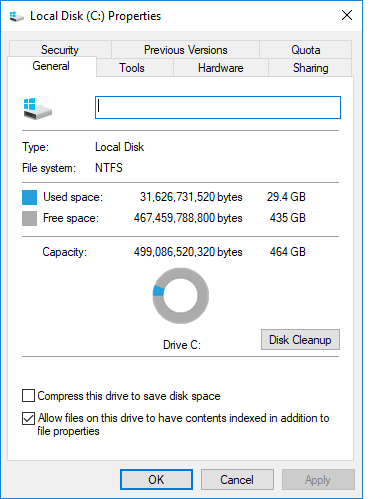392x499 pixels.
Task: Switch to the Security tab
Action: [x=60, y=49]
